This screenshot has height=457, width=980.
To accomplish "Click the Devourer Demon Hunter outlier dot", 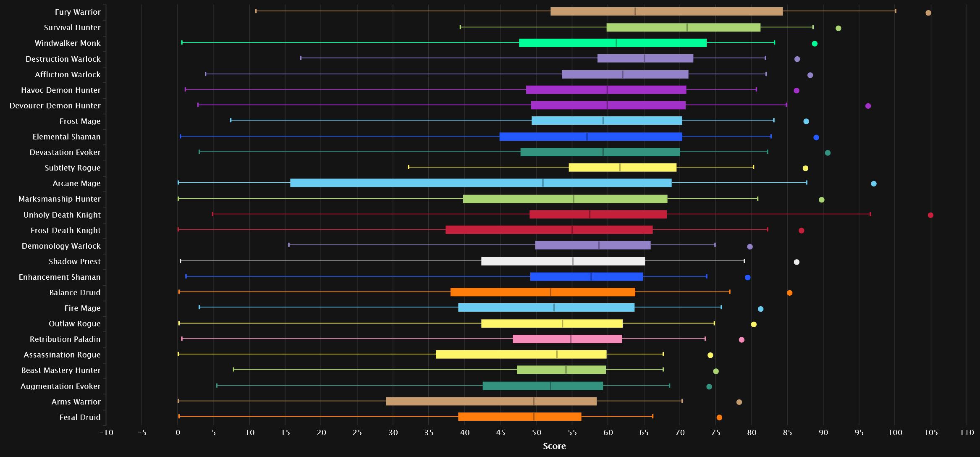I will tap(868, 106).
